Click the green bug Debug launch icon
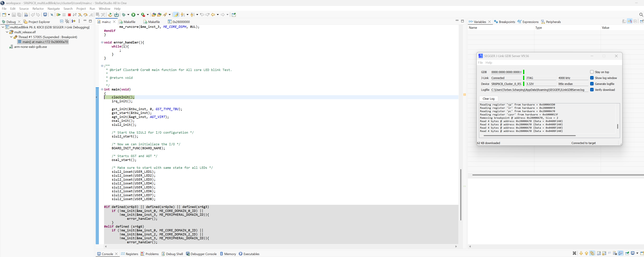Viewport: 644px width, 257px height. tap(124, 15)
